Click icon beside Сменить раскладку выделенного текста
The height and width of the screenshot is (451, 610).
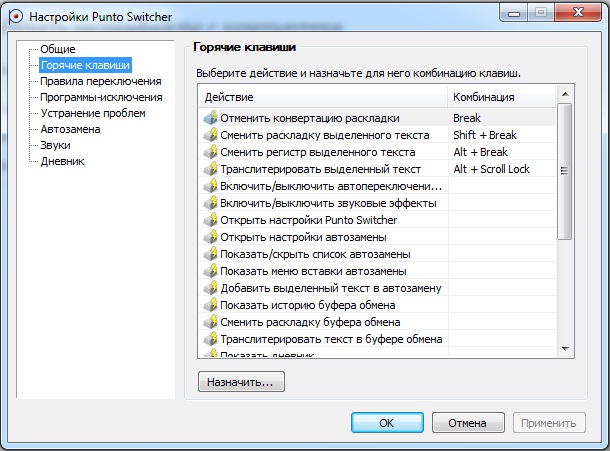[210, 135]
